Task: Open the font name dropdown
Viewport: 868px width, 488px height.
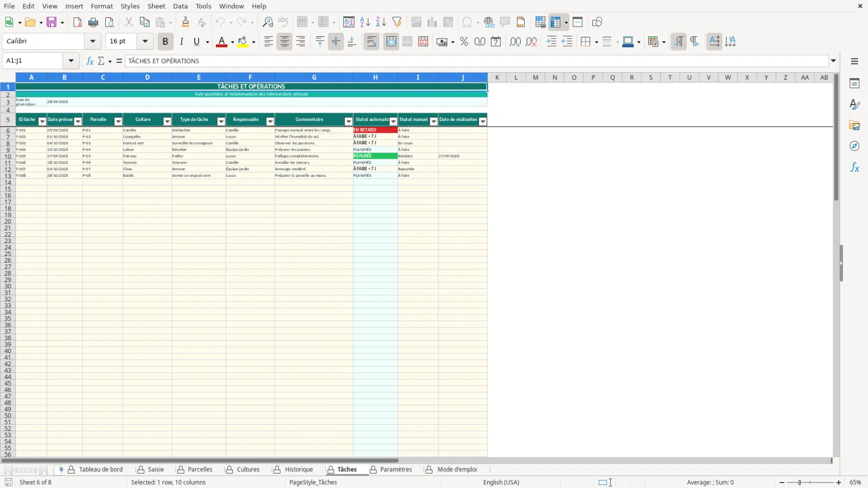Action: [x=93, y=41]
